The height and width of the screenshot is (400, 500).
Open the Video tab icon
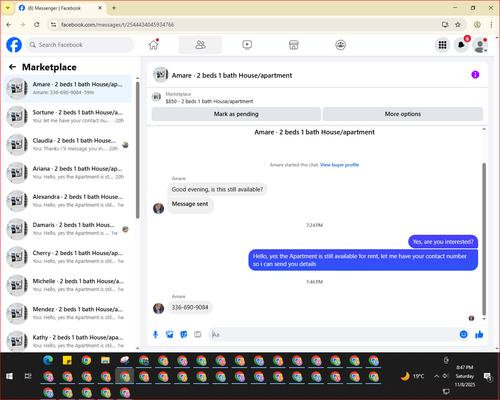247,45
